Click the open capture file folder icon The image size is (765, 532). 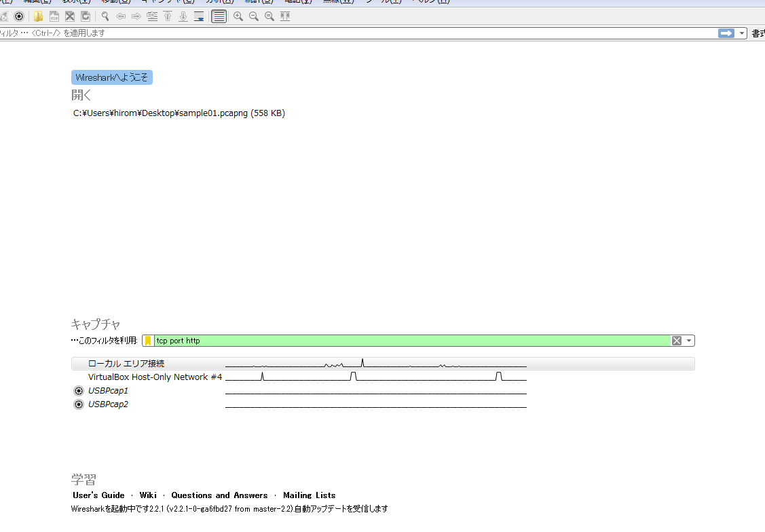[x=38, y=16]
